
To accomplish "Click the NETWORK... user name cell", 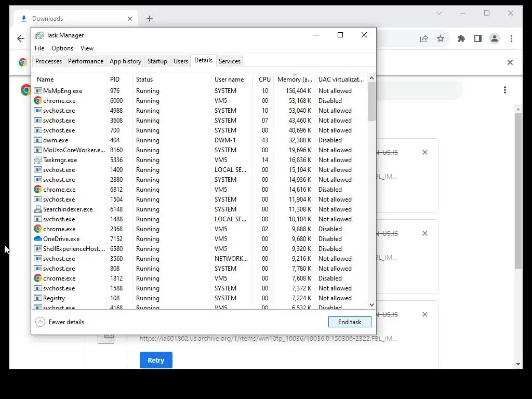I will pyautogui.click(x=231, y=259).
